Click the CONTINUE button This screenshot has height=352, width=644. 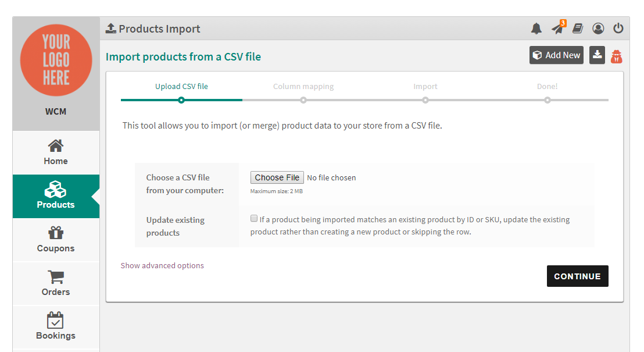(578, 276)
